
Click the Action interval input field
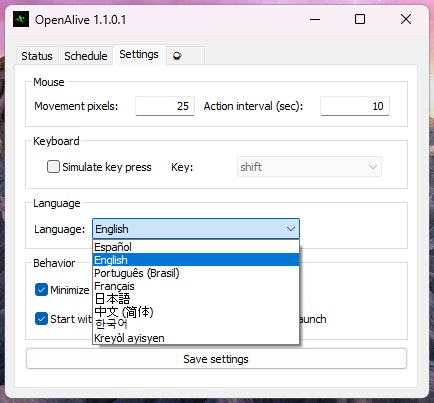click(x=355, y=106)
